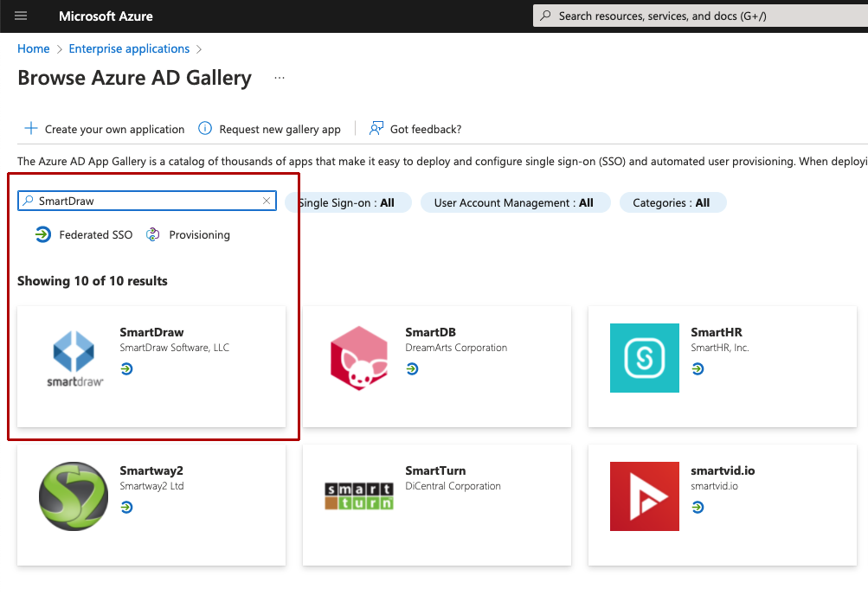Focus the gallery search field containing SmartDraw
Viewport: 868px width, 595px height.
[x=147, y=202]
